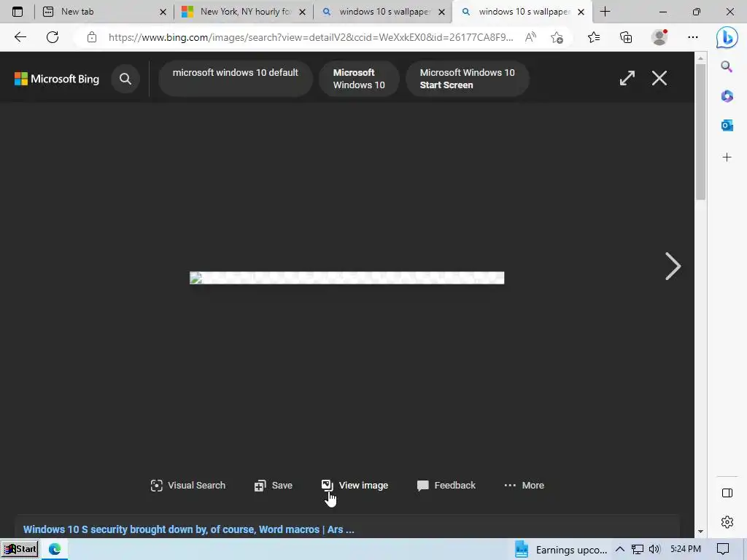The height and width of the screenshot is (560, 747).
Task: Open network status tray icon
Action: (x=638, y=550)
